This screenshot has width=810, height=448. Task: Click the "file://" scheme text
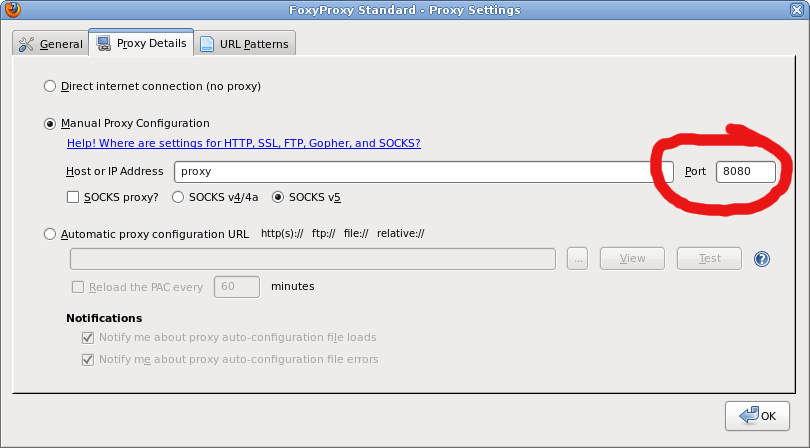point(356,234)
